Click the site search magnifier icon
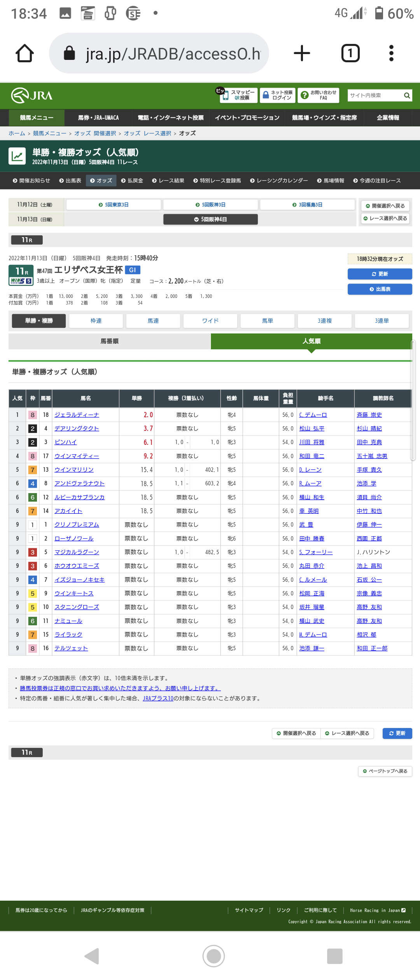 click(407, 95)
